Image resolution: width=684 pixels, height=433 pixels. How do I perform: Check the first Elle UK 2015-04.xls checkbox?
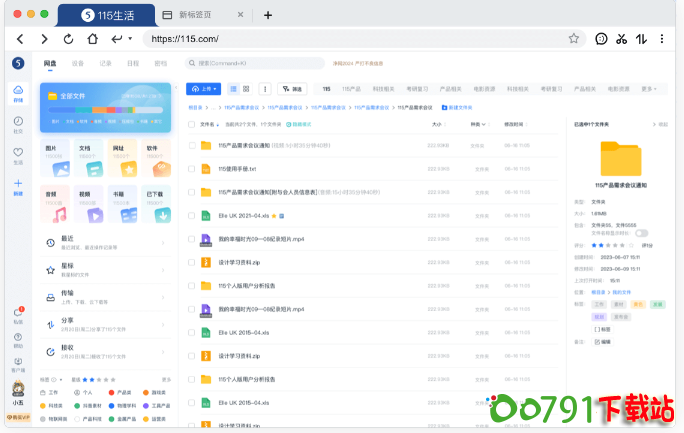(192, 332)
